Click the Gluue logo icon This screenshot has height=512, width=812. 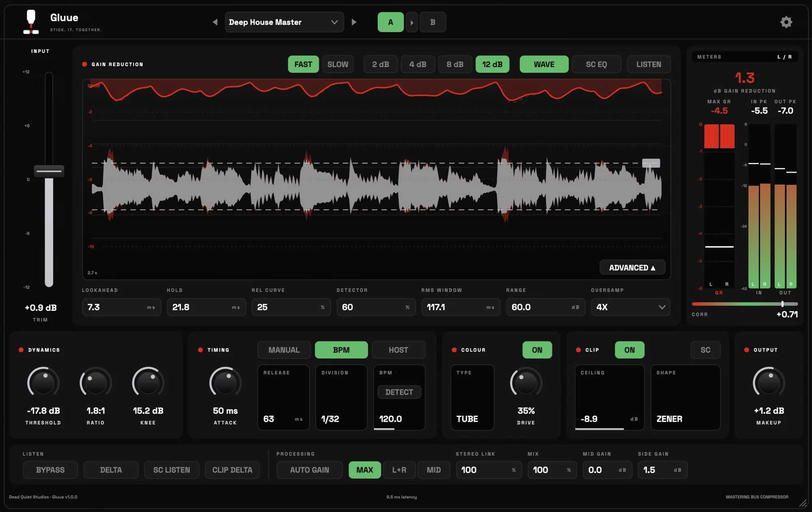31,22
